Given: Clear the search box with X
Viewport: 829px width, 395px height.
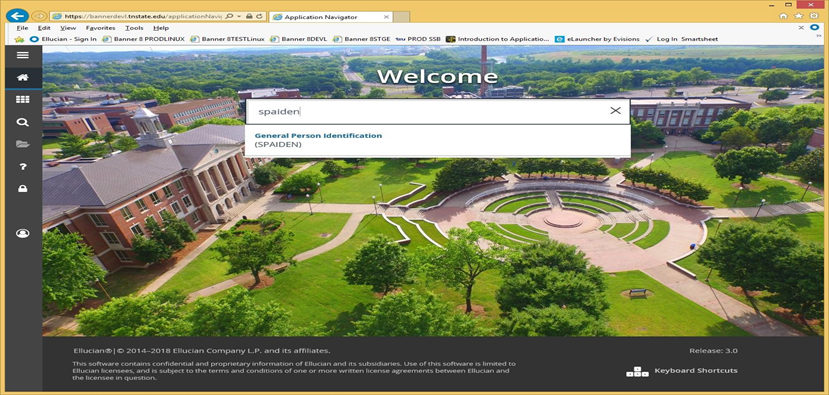Looking at the screenshot, I should coord(615,111).
